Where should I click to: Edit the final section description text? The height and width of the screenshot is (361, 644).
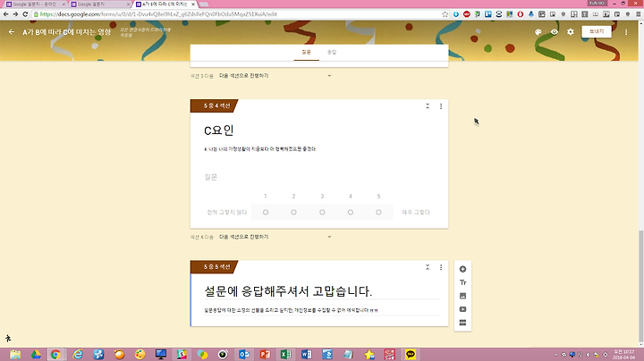pyautogui.click(x=291, y=310)
